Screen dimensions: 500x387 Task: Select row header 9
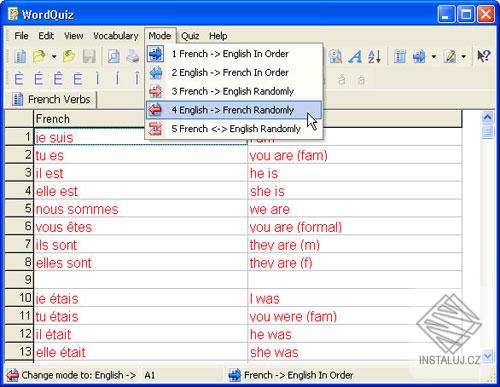coord(19,280)
